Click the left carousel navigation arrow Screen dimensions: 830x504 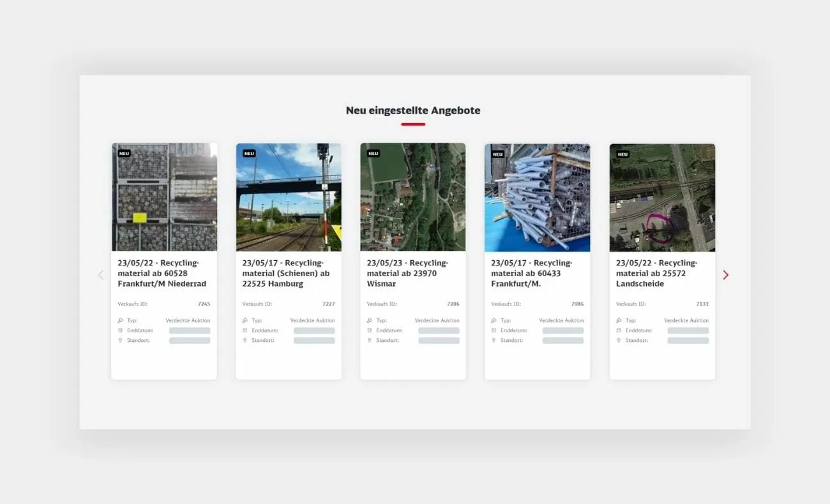click(x=100, y=274)
